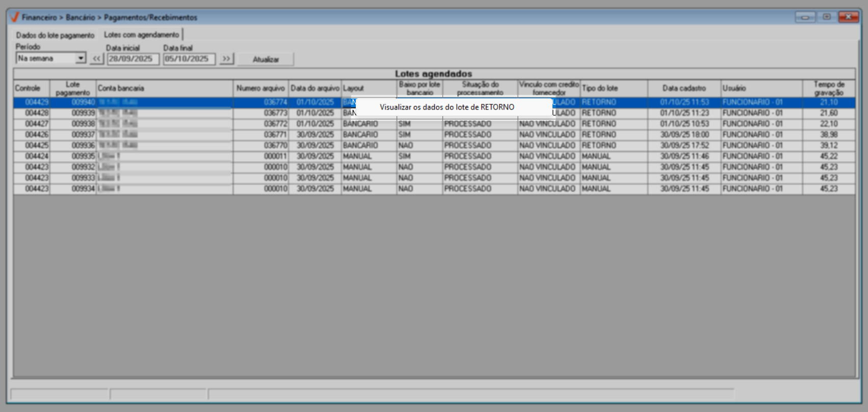This screenshot has height=412, width=868.
Task: Click Lote pagamento cell 009937
Action: coord(73,135)
